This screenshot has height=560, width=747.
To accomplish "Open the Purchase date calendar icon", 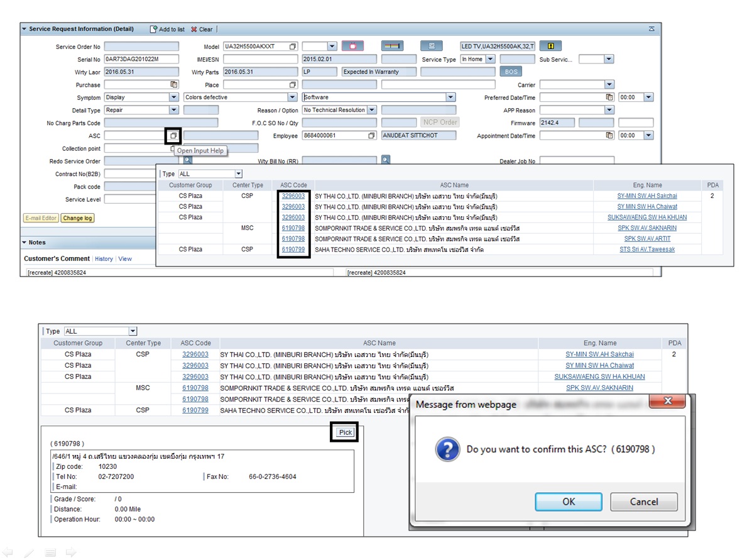I will click(174, 84).
